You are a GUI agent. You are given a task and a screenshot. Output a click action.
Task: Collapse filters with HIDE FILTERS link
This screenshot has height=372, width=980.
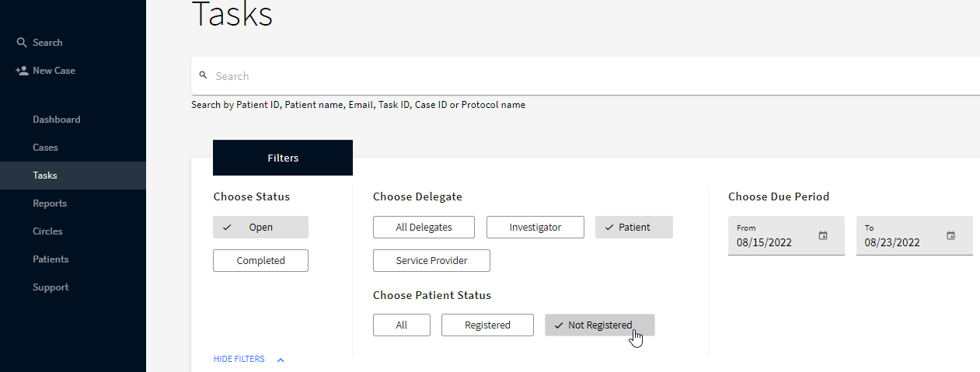(x=239, y=359)
